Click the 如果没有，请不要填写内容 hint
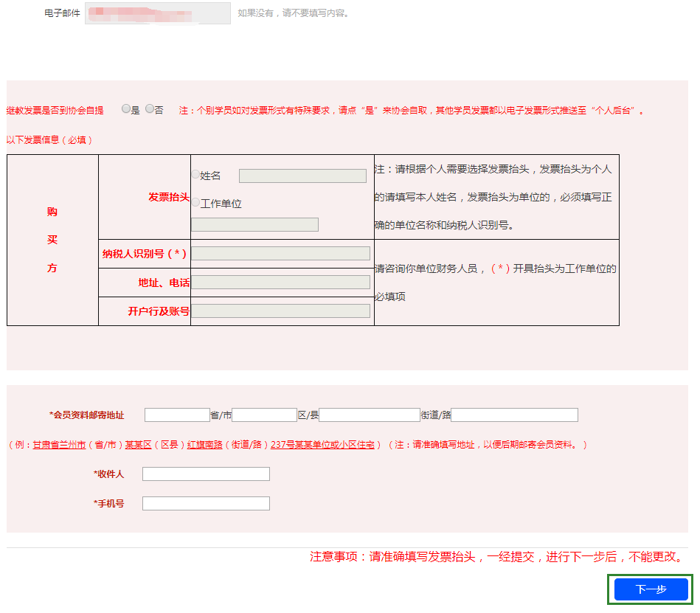 [x=293, y=13]
